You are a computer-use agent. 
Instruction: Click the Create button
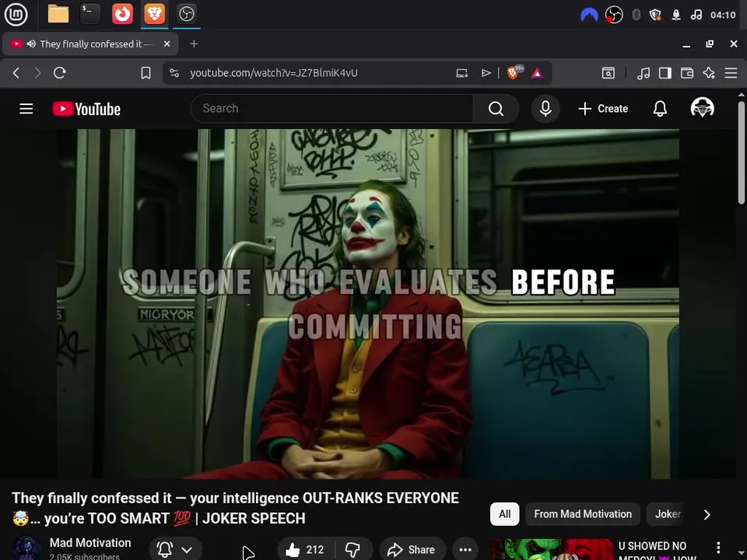click(x=603, y=109)
